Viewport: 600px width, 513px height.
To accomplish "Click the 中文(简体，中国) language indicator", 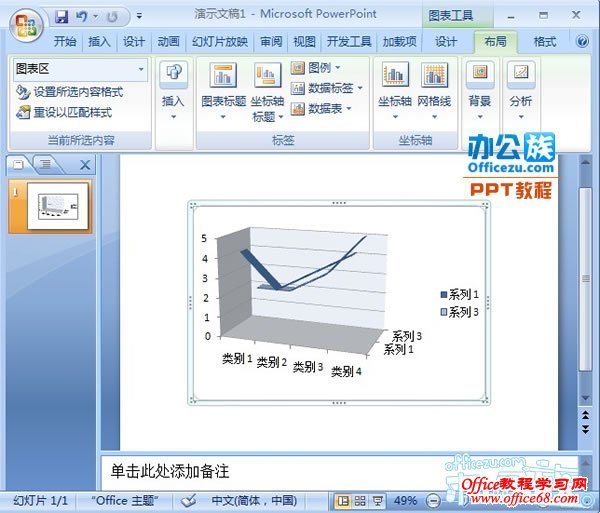I will coord(254,500).
